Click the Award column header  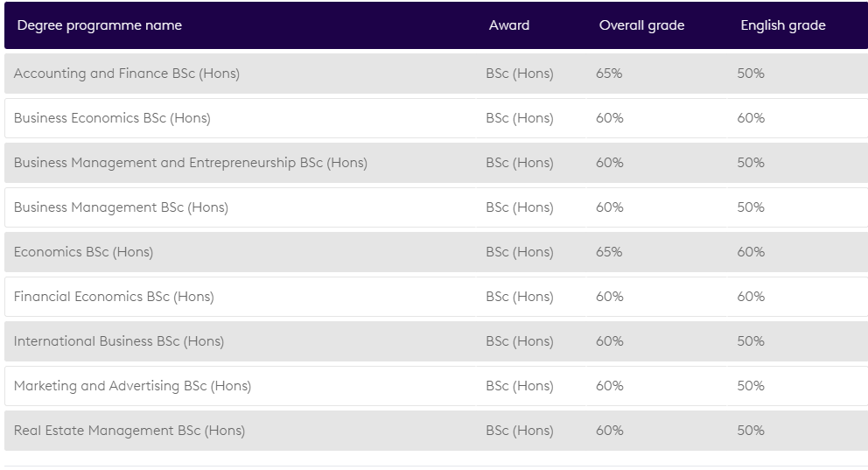509,25
